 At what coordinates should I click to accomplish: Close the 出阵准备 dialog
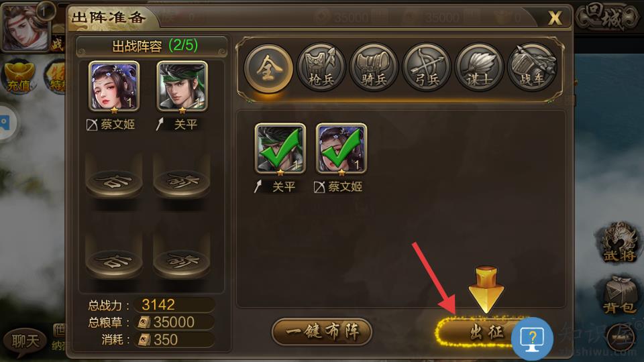coord(555,17)
